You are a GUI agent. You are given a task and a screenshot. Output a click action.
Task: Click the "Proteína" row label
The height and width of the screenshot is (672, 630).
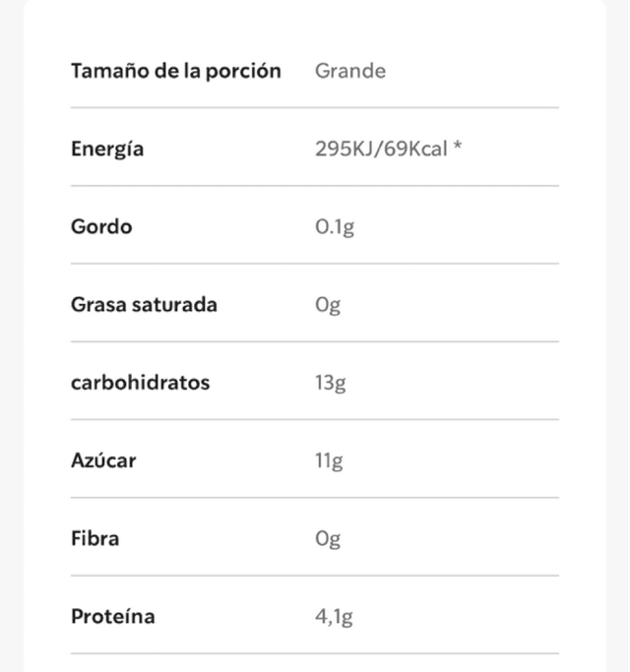[112, 617]
